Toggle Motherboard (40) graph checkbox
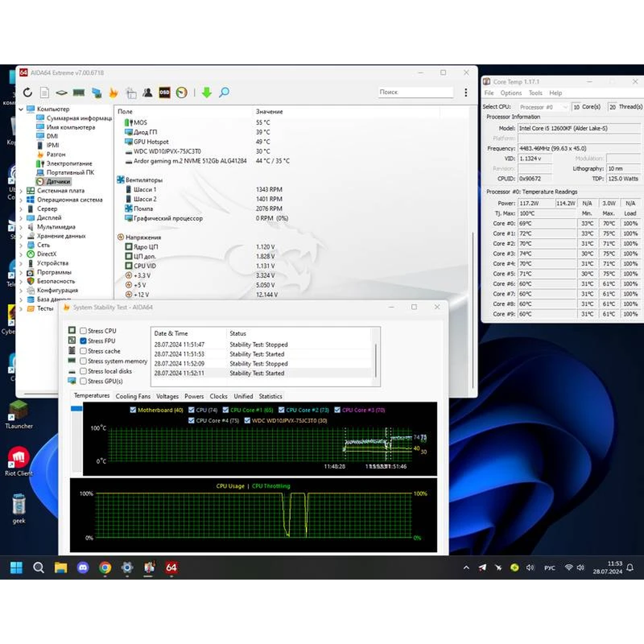 pos(133,410)
